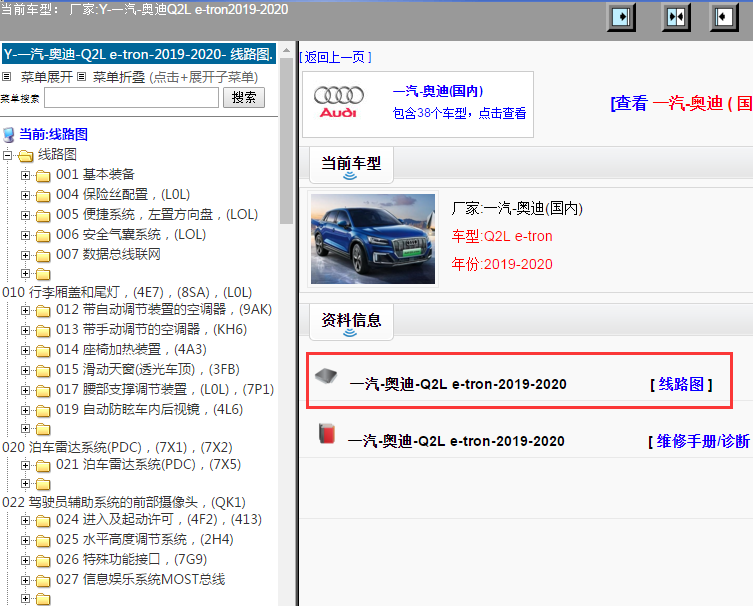Click the 当前:线路图 computer icon
The width and height of the screenshot is (753, 606).
9,135
